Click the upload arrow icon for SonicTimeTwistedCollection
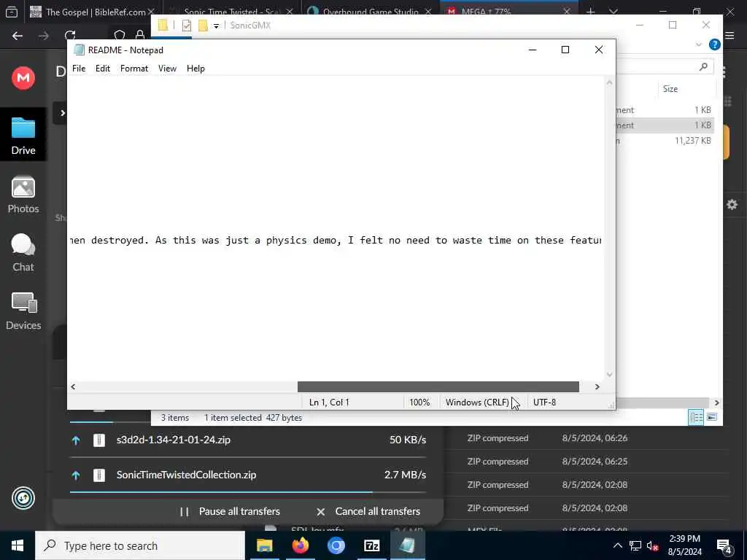The width and height of the screenshot is (747, 560). tap(76, 475)
